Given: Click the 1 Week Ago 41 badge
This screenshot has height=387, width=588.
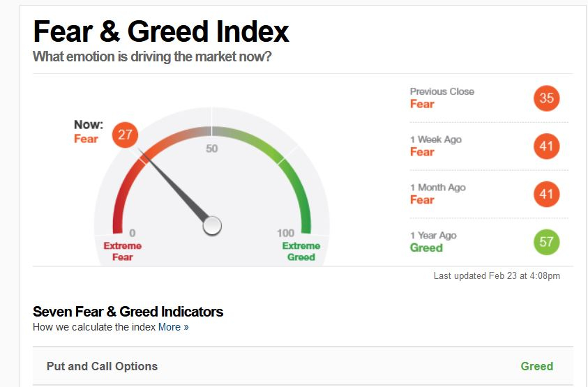Looking at the screenshot, I should click(x=546, y=146).
